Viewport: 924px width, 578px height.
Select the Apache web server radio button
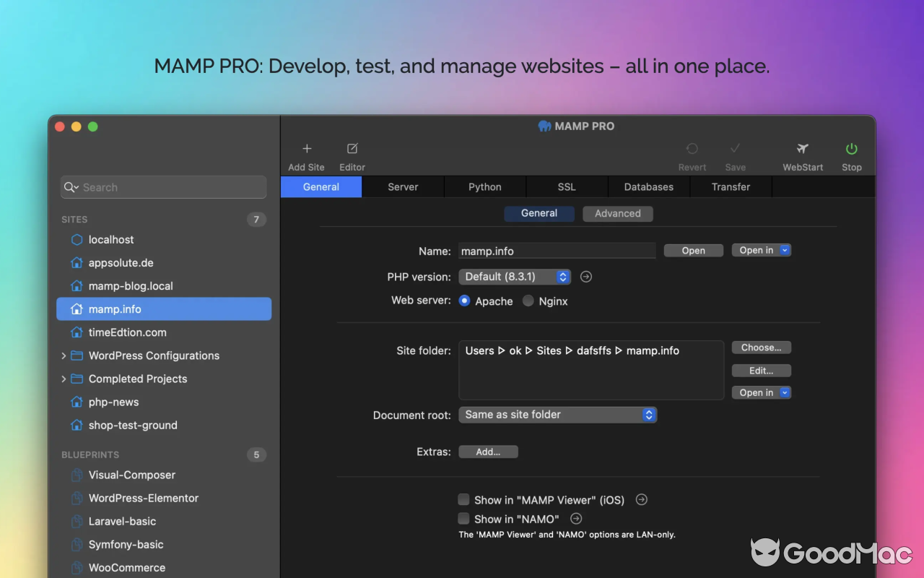(x=464, y=301)
